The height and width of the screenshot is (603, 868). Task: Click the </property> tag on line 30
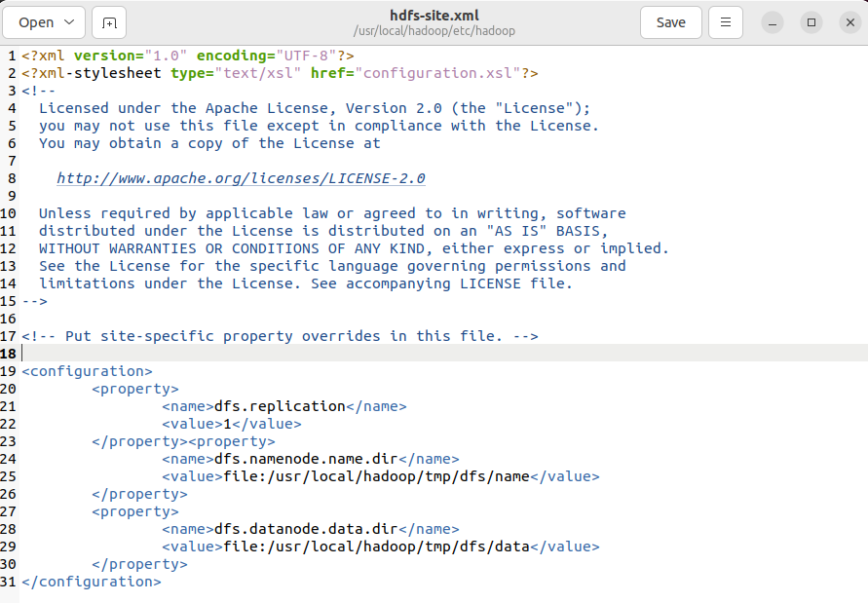click(139, 564)
